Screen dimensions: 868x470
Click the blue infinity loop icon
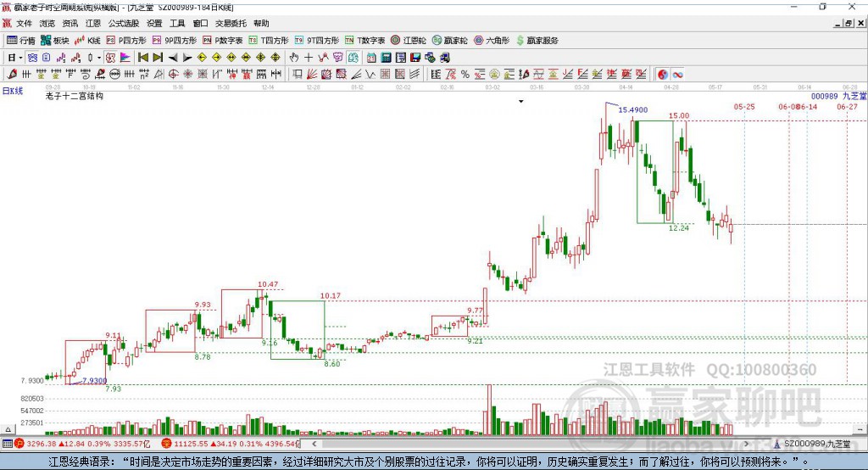[677, 75]
